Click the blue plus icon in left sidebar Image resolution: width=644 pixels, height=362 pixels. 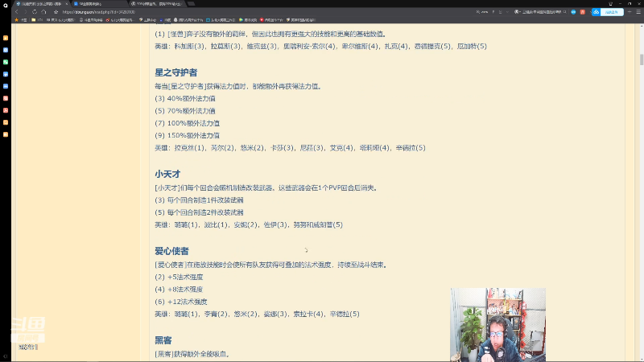[6, 74]
